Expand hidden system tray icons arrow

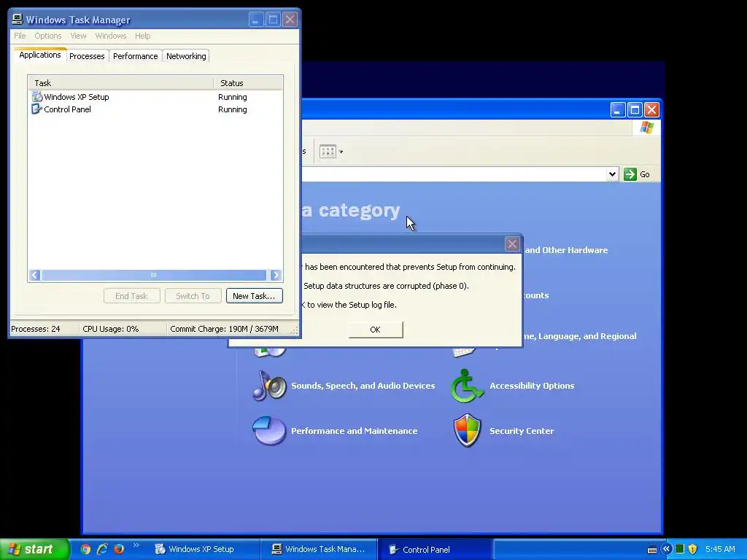[x=666, y=549]
